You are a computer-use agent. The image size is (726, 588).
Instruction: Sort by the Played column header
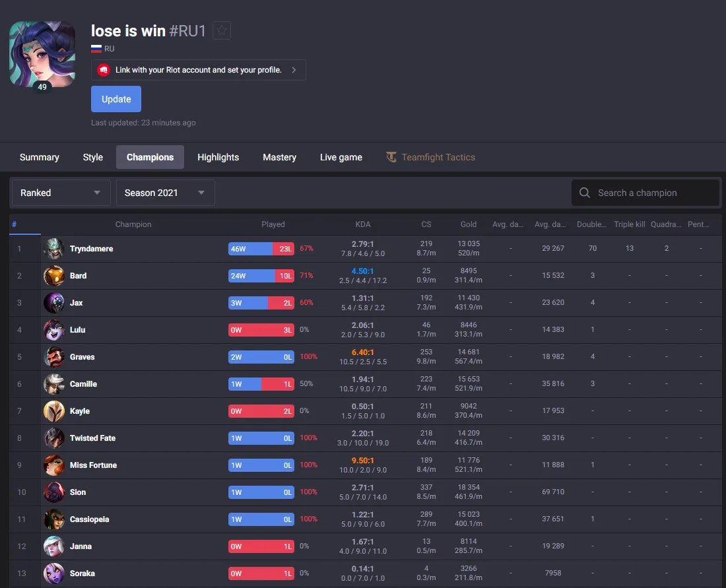click(x=273, y=224)
